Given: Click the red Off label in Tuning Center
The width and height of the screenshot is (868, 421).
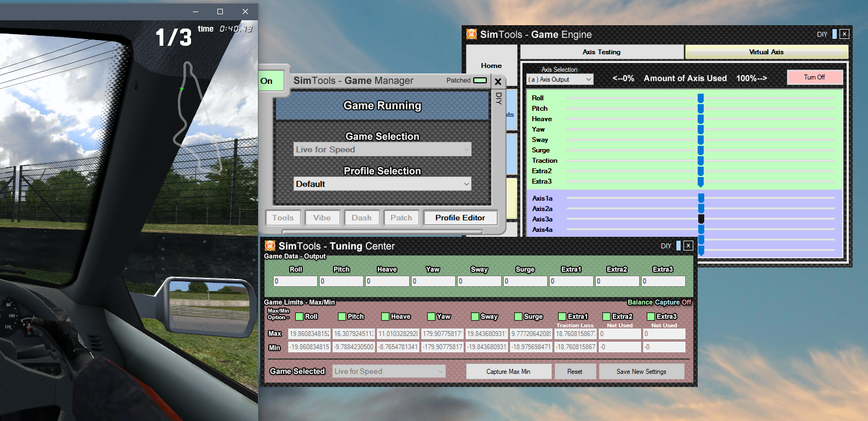Looking at the screenshot, I should [686, 302].
